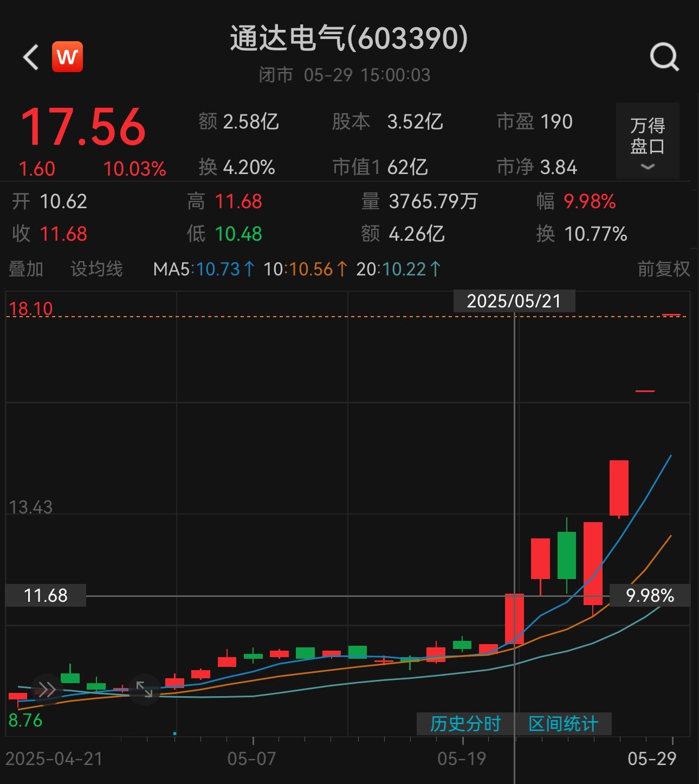Screen dimensions: 699x784
Task: Select the 05-19 date axis marker
Action: [462, 759]
